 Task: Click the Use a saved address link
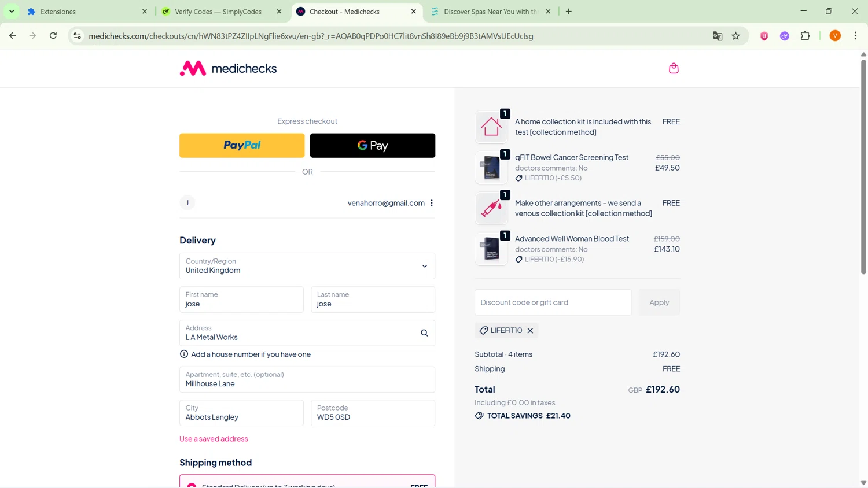point(214,439)
